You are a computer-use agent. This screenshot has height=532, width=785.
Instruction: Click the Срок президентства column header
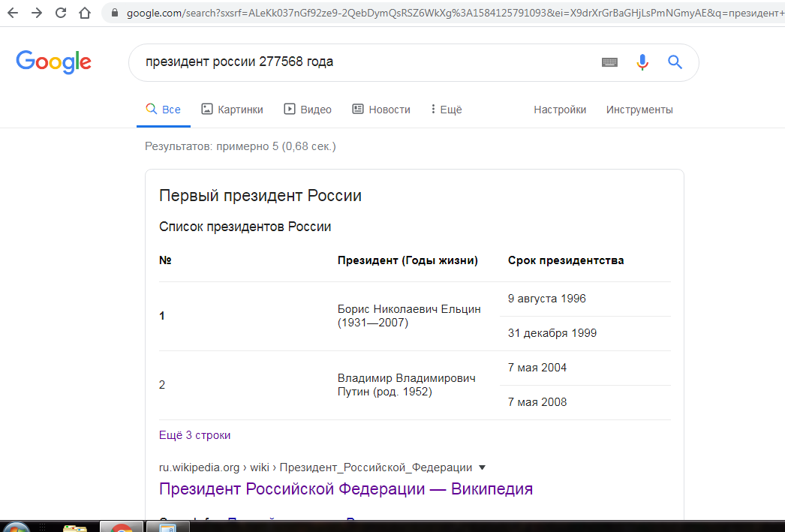(x=566, y=260)
